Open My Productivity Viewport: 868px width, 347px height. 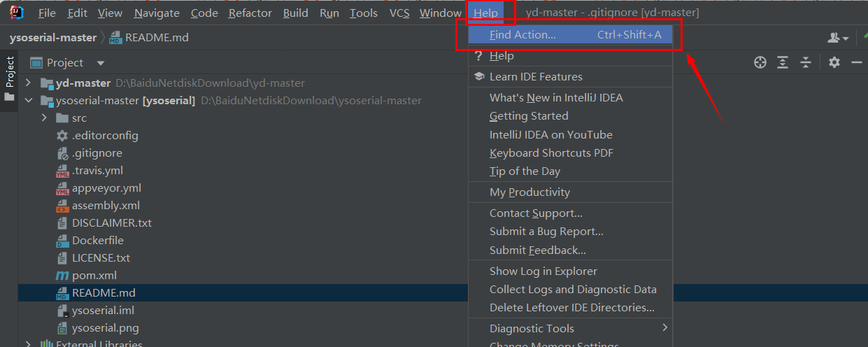[570, 192]
